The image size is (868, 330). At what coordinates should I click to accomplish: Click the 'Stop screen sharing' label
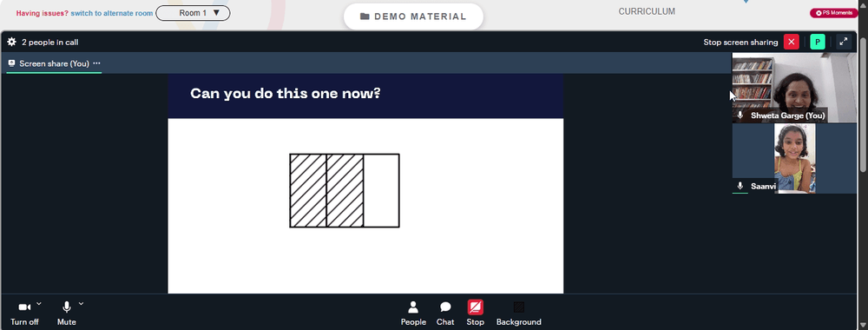[740, 42]
